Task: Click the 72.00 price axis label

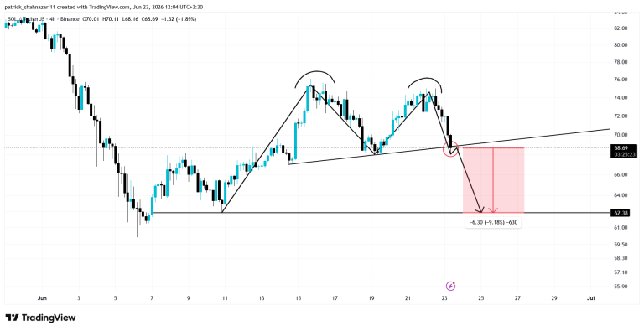Action: point(621,116)
